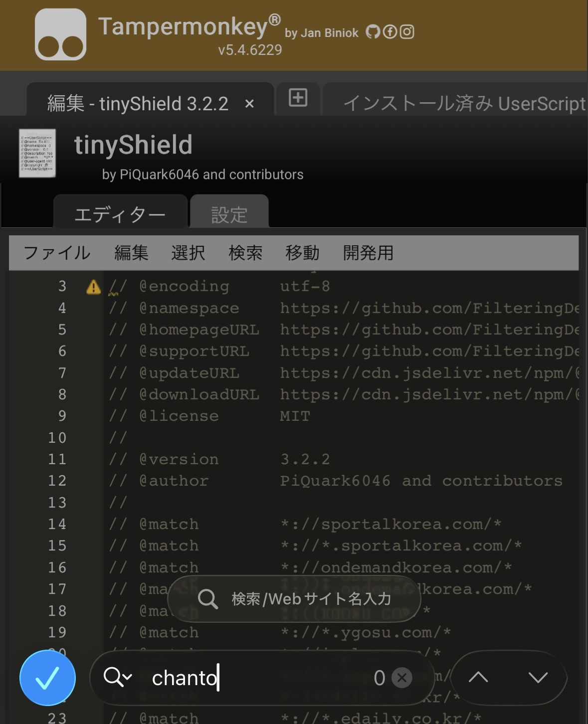The width and height of the screenshot is (588, 724).
Task: Click the tinyShield script thumbnail icon
Action: tap(37, 154)
